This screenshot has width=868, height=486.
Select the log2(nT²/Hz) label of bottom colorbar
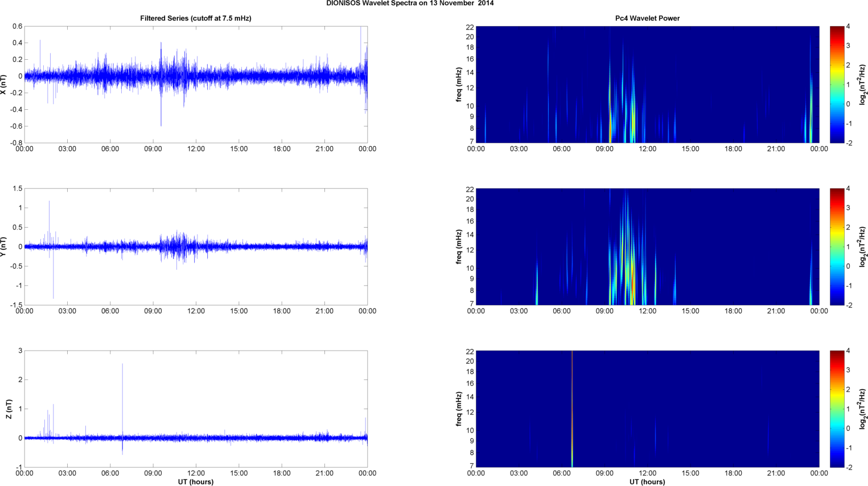863,409
